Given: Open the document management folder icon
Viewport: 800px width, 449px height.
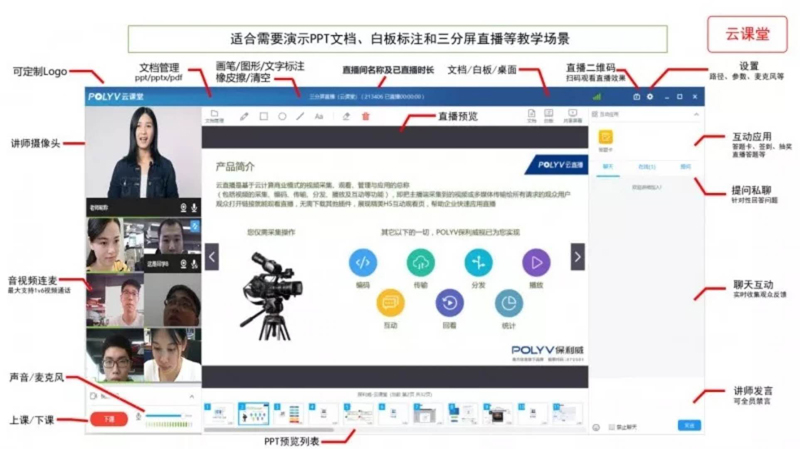Looking at the screenshot, I should click(214, 114).
